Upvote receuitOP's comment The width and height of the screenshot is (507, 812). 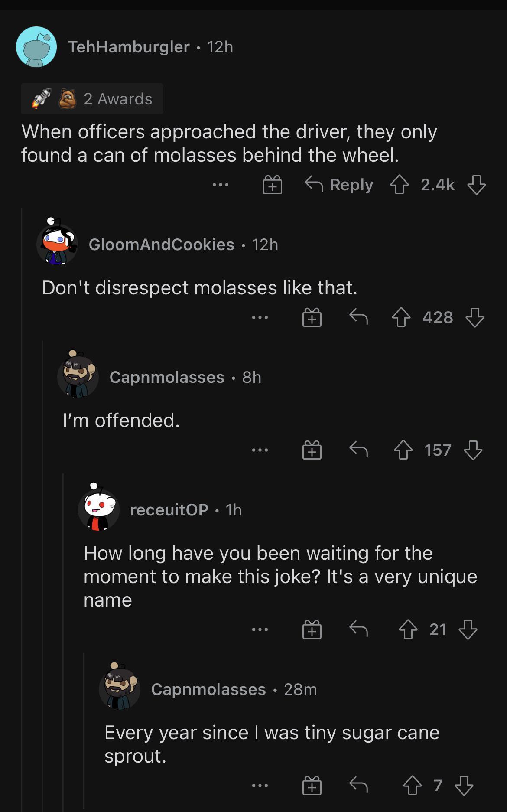pyautogui.click(x=409, y=630)
